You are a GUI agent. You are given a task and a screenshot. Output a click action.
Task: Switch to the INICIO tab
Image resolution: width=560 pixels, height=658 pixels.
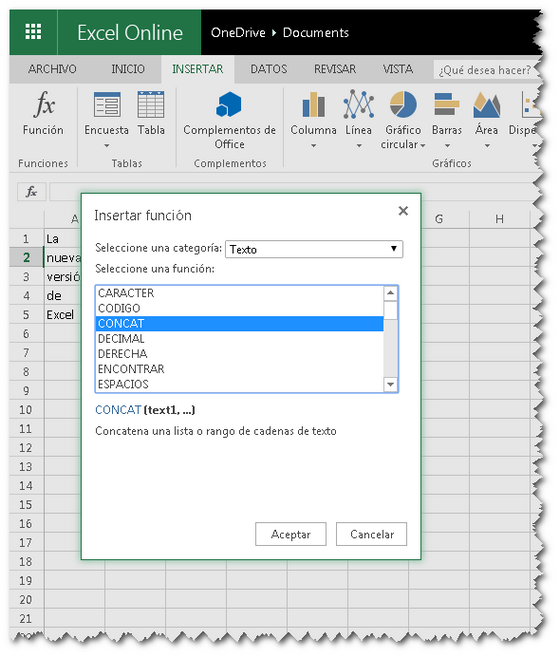pos(128,69)
